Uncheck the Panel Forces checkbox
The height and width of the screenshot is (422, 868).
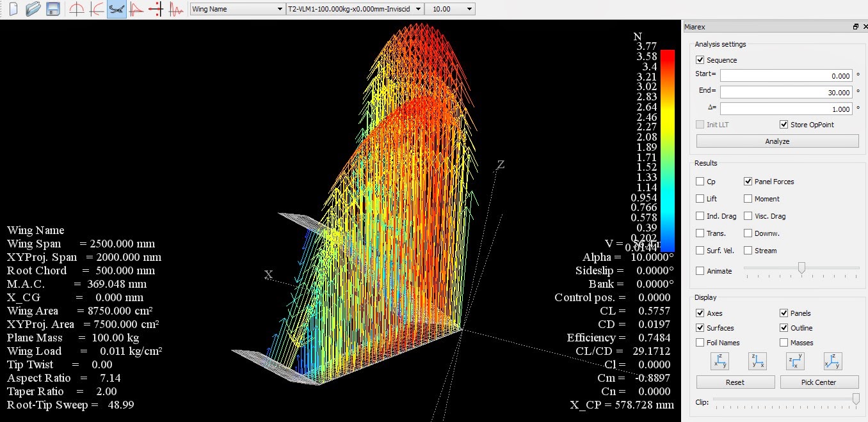coord(748,182)
